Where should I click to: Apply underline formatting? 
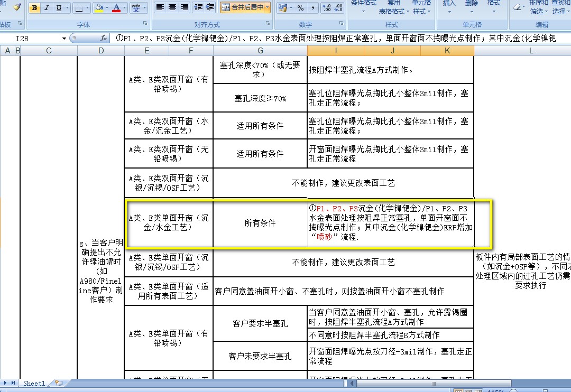59,7
